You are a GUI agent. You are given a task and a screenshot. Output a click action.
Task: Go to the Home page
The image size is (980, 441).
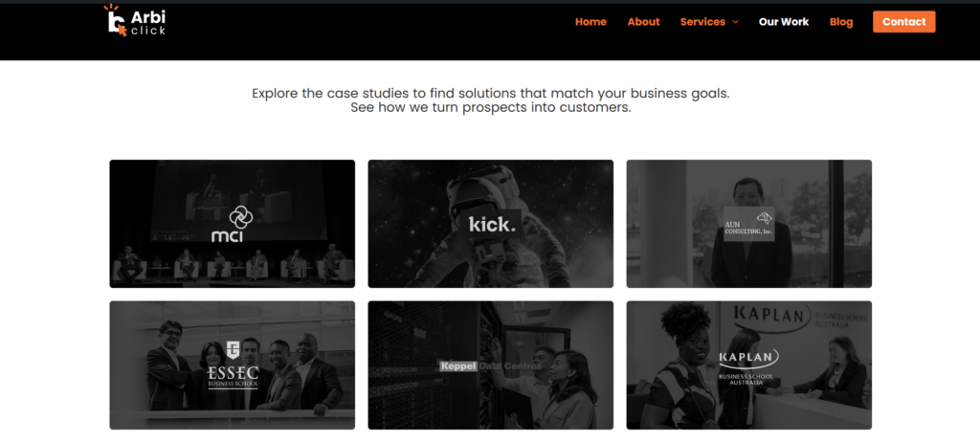590,22
